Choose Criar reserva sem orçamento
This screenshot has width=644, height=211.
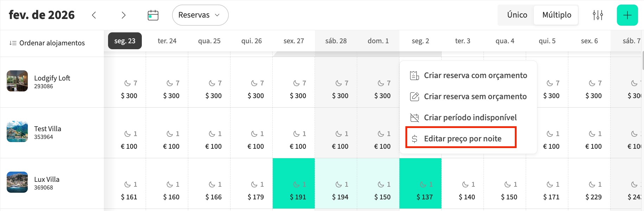tap(475, 96)
